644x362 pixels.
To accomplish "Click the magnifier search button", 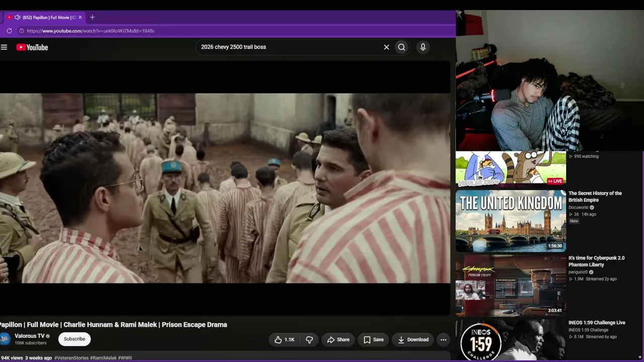I will [x=401, y=47].
